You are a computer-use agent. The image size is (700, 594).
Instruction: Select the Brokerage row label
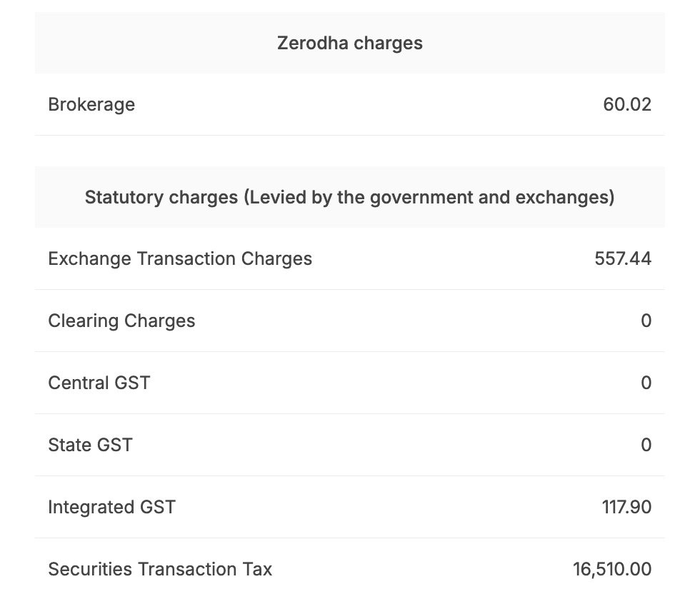coord(91,104)
